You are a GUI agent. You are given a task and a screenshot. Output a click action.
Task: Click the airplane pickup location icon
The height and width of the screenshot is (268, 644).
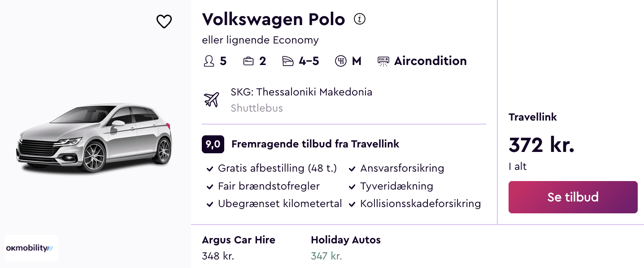[211, 99]
